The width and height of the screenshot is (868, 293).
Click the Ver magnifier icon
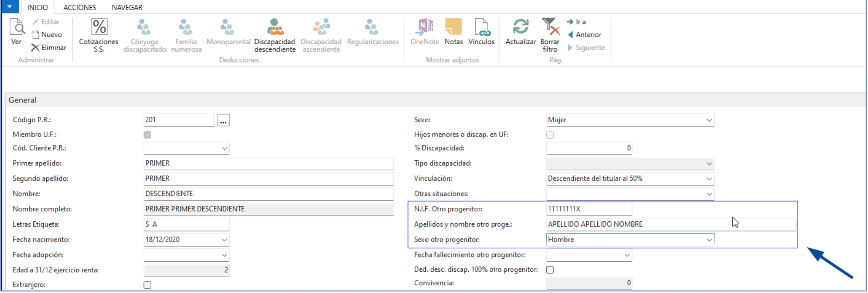[x=17, y=28]
